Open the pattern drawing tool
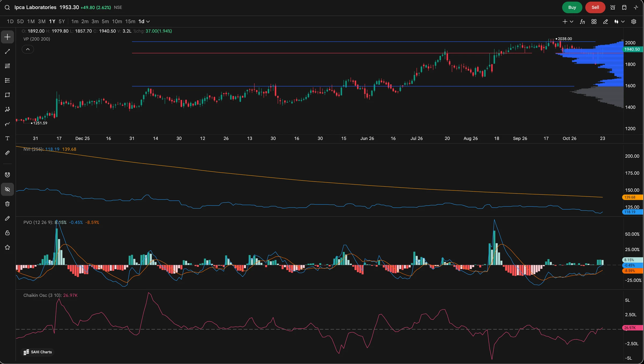The width and height of the screenshot is (644, 364). 8,109
